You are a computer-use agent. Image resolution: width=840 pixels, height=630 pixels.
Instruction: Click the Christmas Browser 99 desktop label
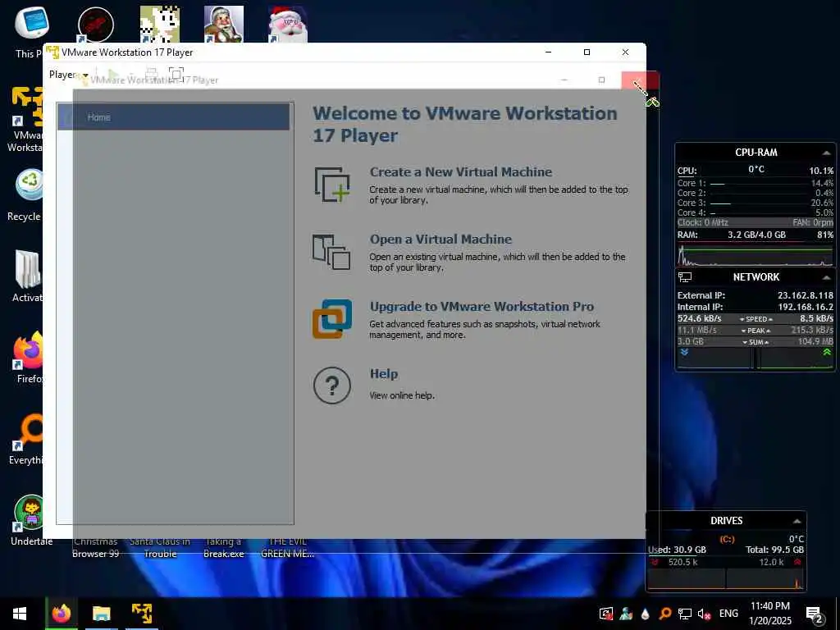[95, 547]
